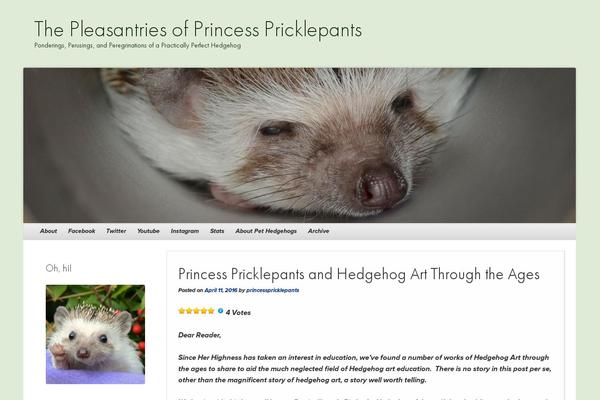Open the Hedgehog Art Through the Ages post title

point(359,274)
